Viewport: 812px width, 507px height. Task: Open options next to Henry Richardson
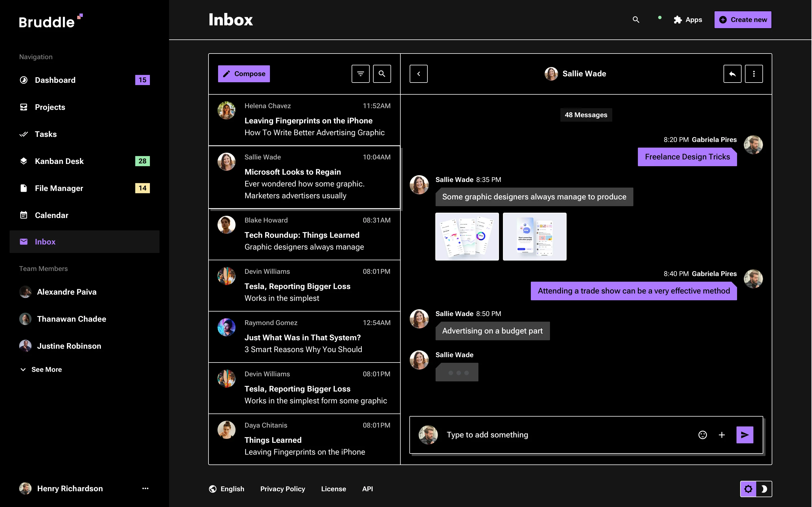(145, 489)
